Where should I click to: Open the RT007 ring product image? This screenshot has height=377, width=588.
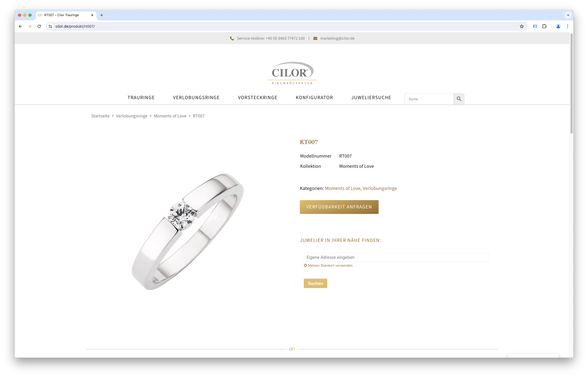(x=187, y=231)
